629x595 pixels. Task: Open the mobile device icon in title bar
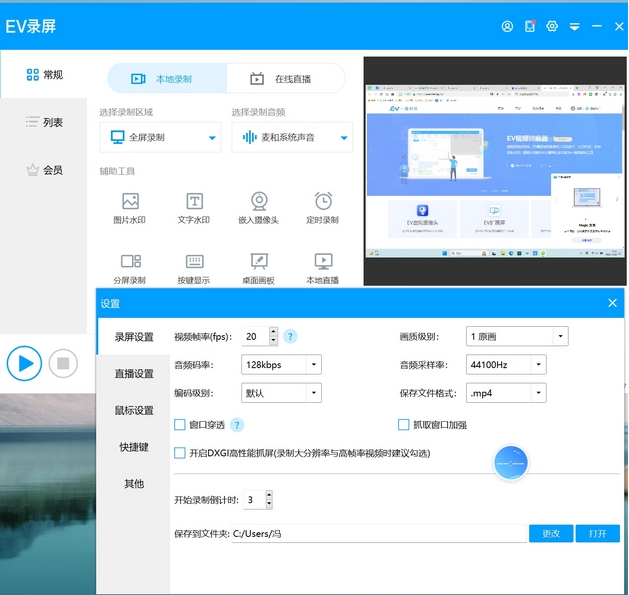pos(530,26)
